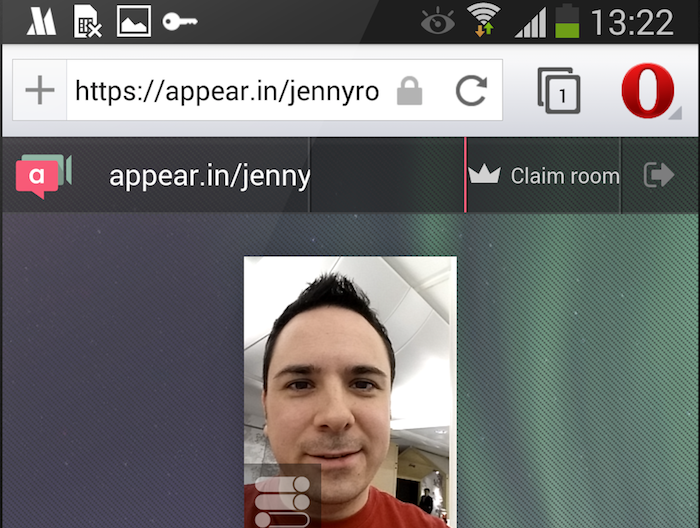Click the Opera menu button
This screenshot has width=700, height=528.
(x=648, y=91)
